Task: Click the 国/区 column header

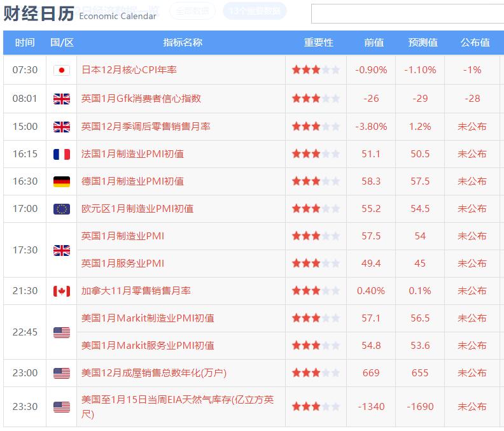Action: (62, 43)
